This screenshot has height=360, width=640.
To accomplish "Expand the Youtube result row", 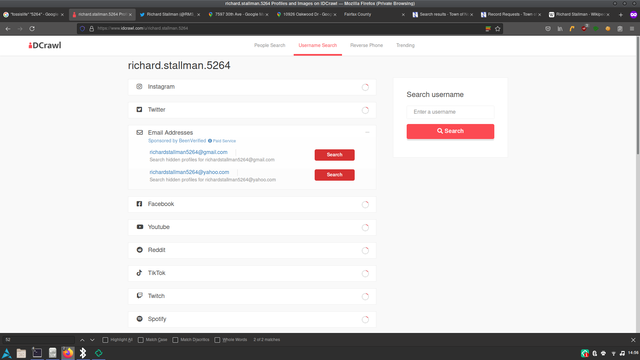I will pos(252,227).
